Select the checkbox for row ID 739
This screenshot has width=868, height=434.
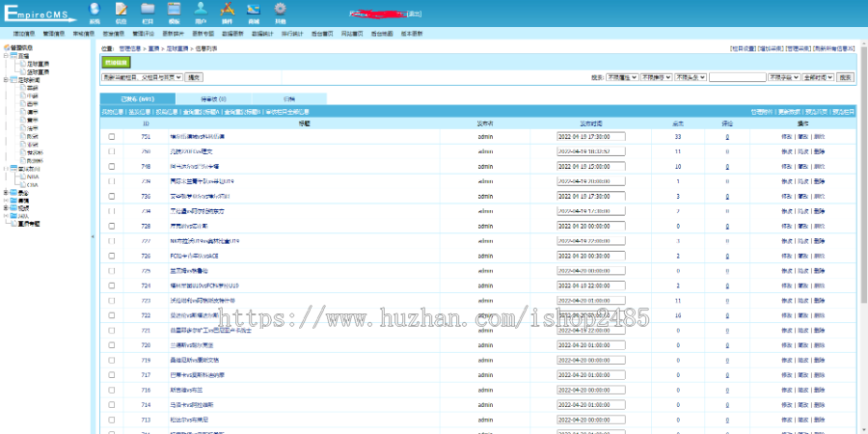112,181
